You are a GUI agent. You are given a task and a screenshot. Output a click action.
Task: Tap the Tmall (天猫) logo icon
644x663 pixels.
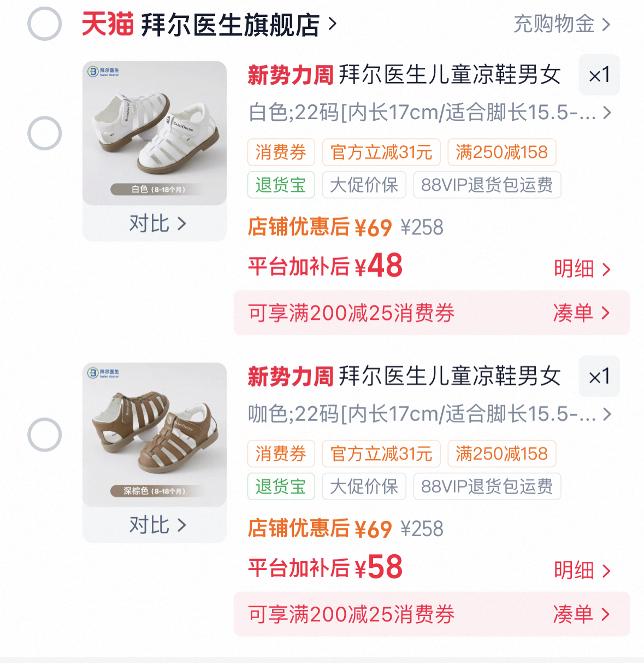(x=108, y=25)
